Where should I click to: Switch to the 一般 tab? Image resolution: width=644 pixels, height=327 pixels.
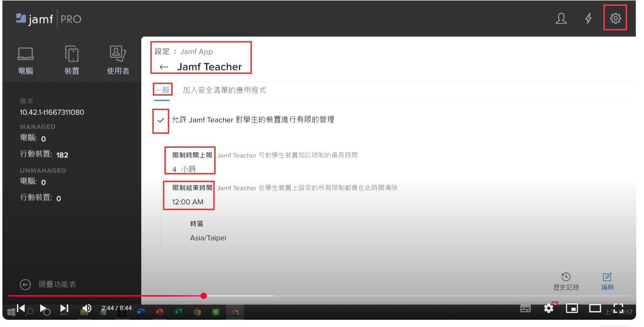click(162, 90)
